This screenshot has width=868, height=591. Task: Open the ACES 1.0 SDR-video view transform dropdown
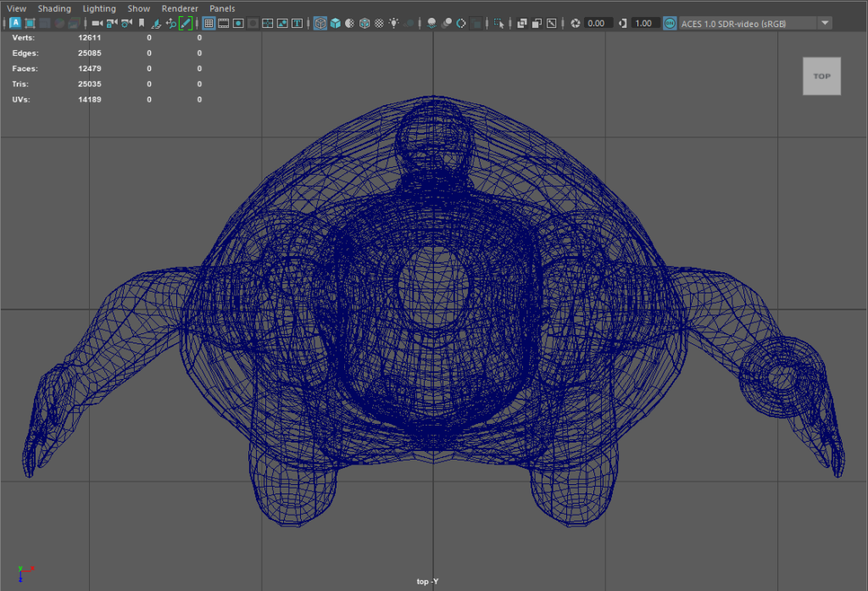825,24
